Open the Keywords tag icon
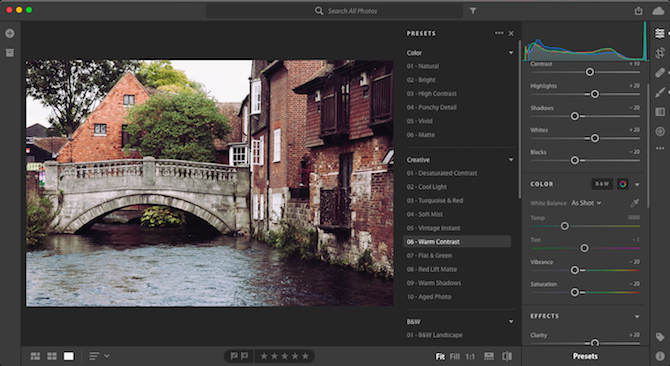The height and width of the screenshot is (366, 670). click(660, 337)
